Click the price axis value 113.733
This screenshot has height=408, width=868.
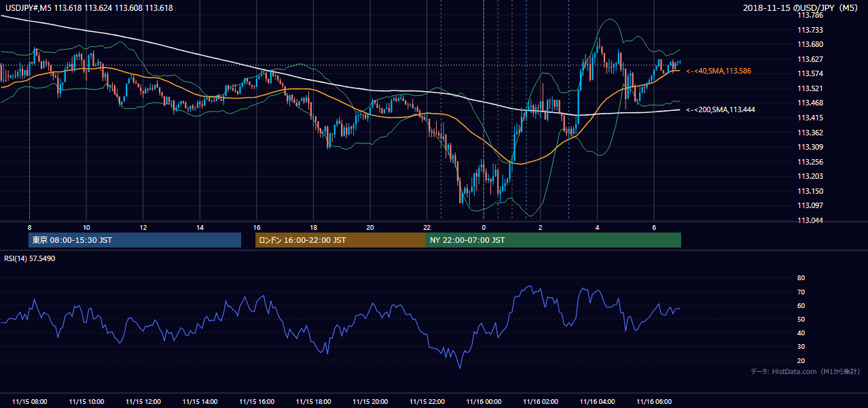pyautogui.click(x=810, y=30)
